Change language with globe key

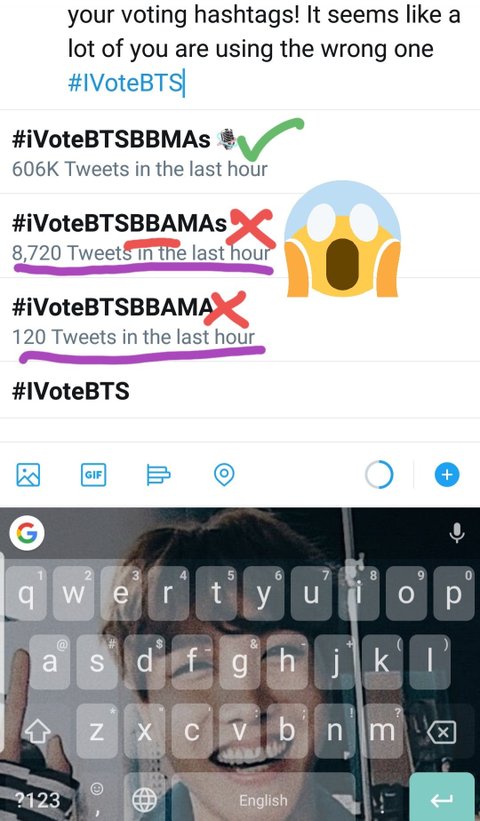pos(144,799)
